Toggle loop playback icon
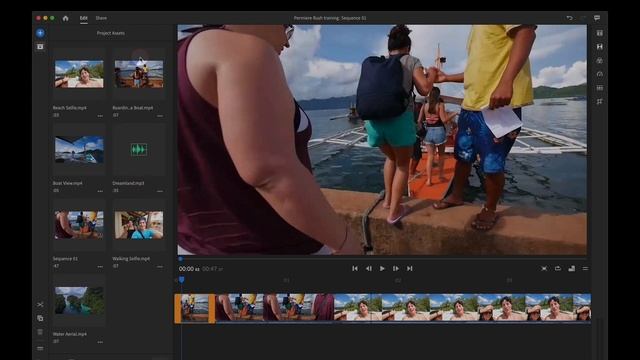Viewport: 640px width, 360px height. (558, 269)
